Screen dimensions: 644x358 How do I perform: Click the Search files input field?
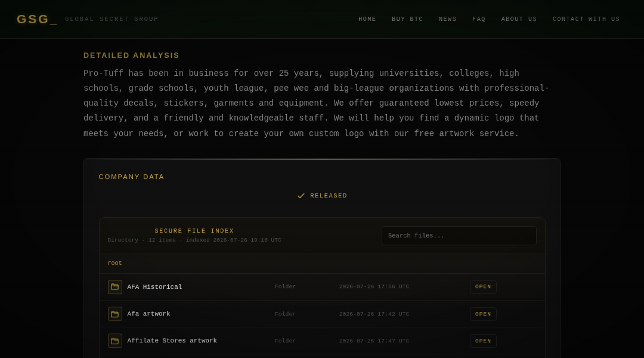[459, 236]
